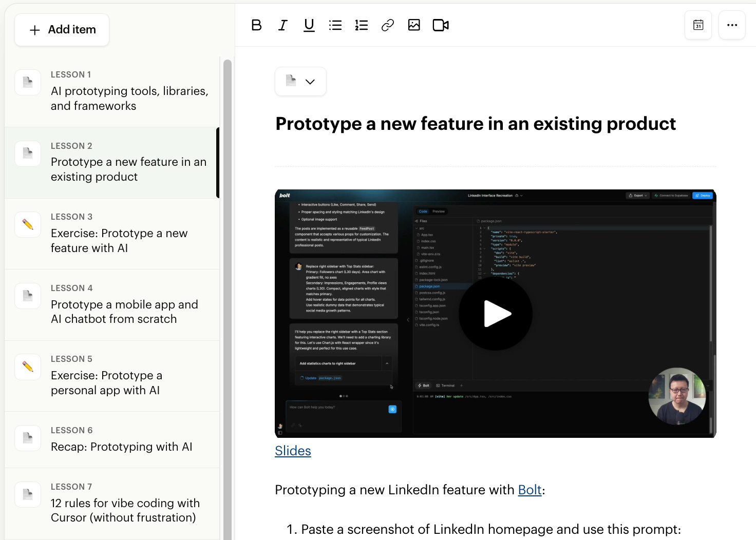Viewport: 756px width, 540px height.
Task: Insert a hyperlink with the link icon
Action: point(388,25)
